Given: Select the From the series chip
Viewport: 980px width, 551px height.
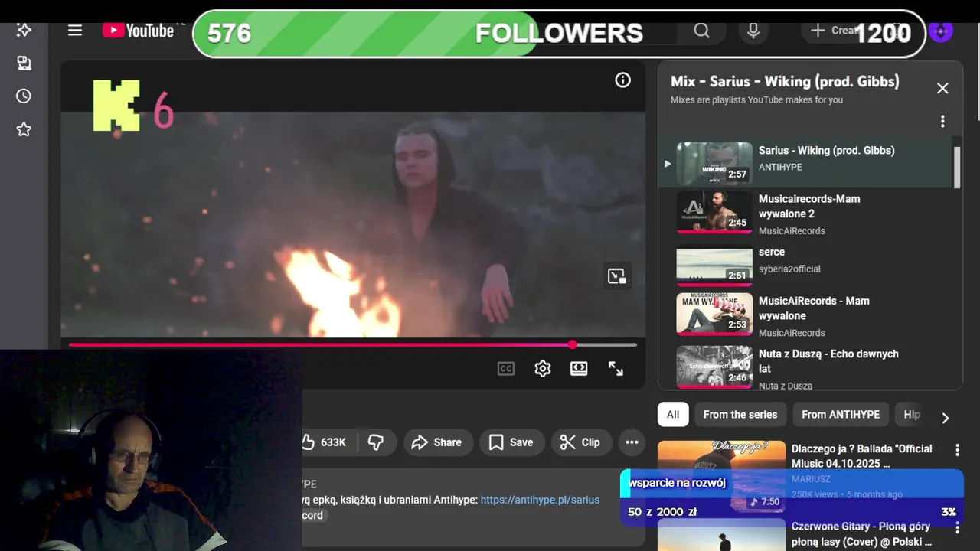Looking at the screenshot, I should (740, 415).
